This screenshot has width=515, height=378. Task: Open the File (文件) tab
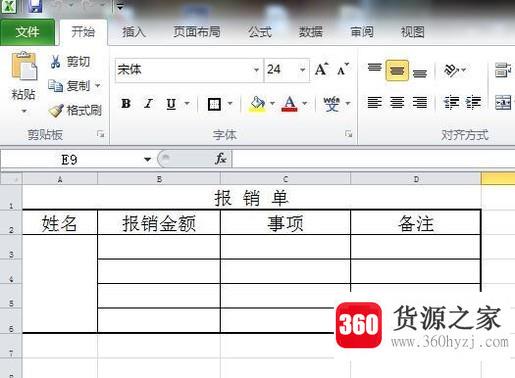[x=27, y=32]
